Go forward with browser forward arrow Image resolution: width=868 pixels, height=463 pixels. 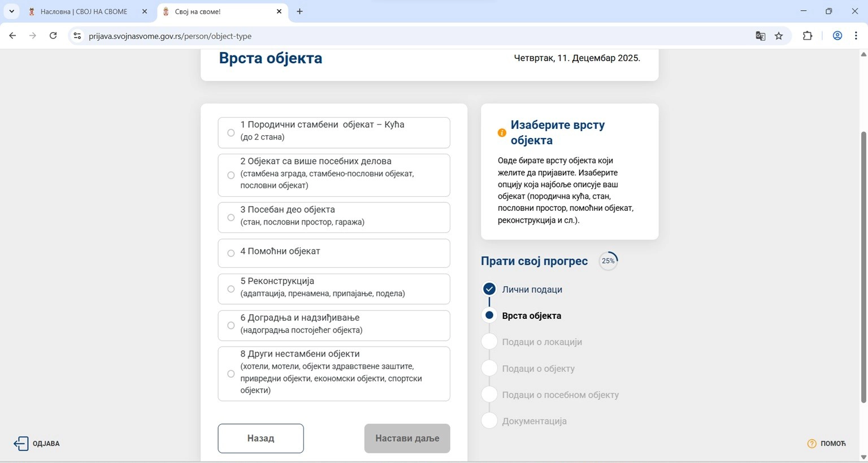[x=33, y=36]
